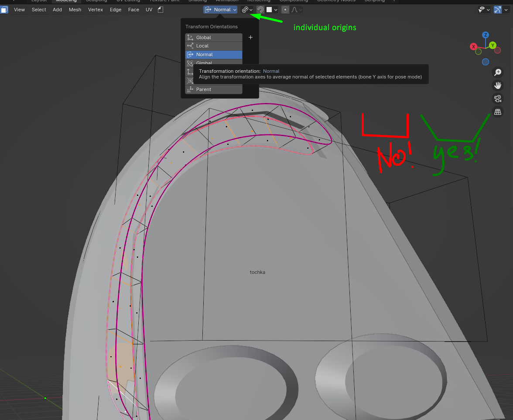Open the snap target options dropdown
The image size is (513, 420).
(x=272, y=10)
